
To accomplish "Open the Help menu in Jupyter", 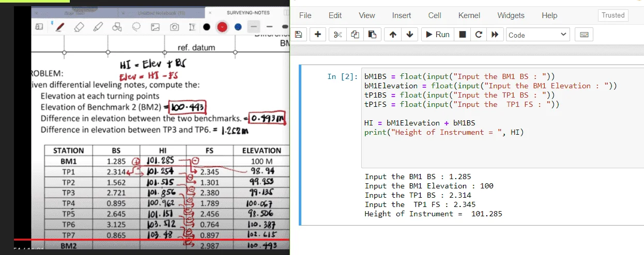I will 549,15.
